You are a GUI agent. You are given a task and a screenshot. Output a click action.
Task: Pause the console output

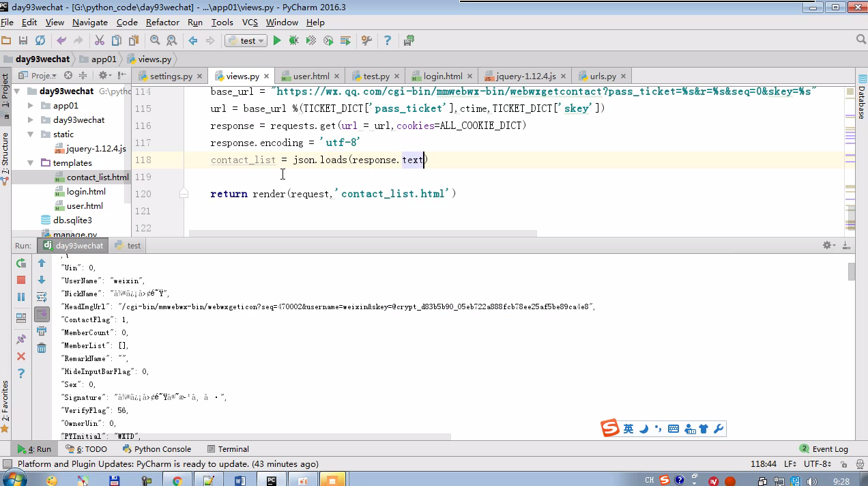click(x=21, y=297)
